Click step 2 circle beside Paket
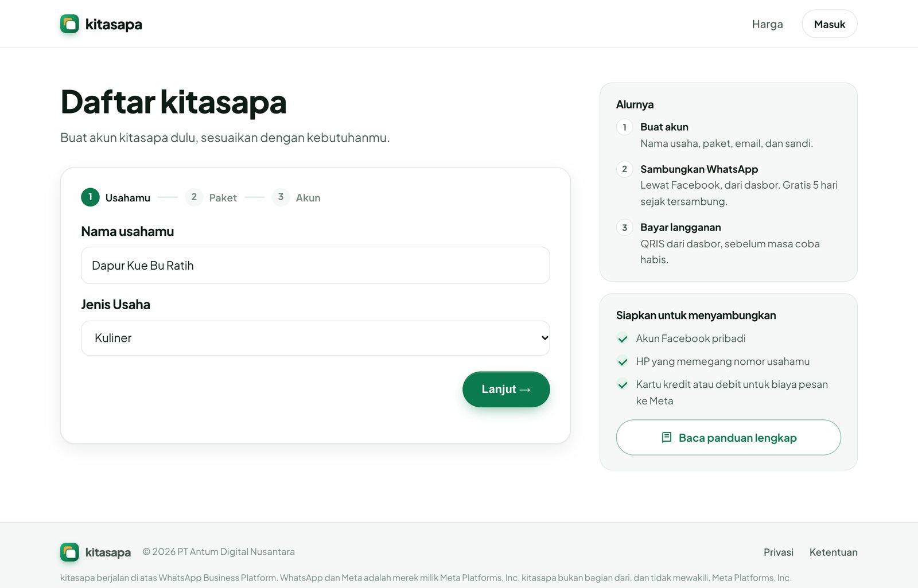 pyautogui.click(x=194, y=197)
